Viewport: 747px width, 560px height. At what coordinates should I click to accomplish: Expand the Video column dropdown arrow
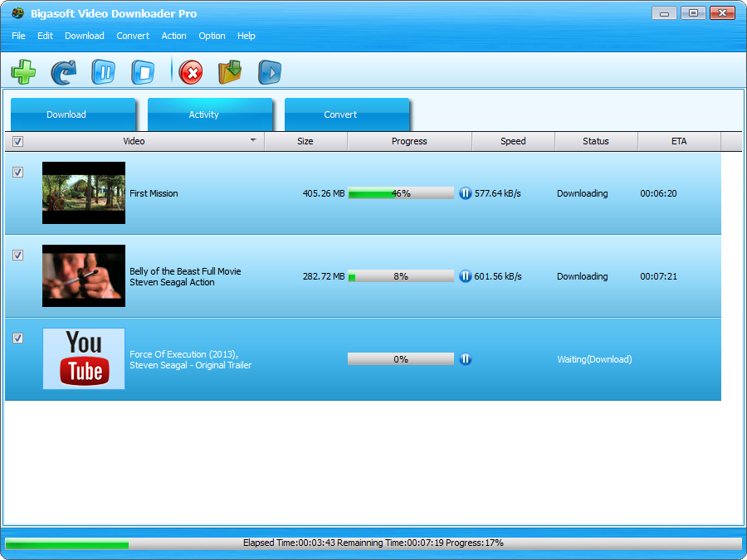tap(253, 140)
